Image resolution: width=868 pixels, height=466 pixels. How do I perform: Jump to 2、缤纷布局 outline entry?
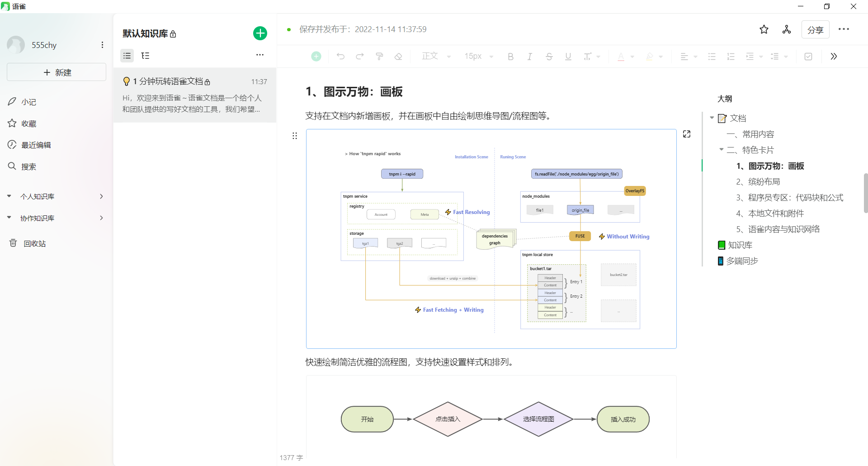coord(758,181)
